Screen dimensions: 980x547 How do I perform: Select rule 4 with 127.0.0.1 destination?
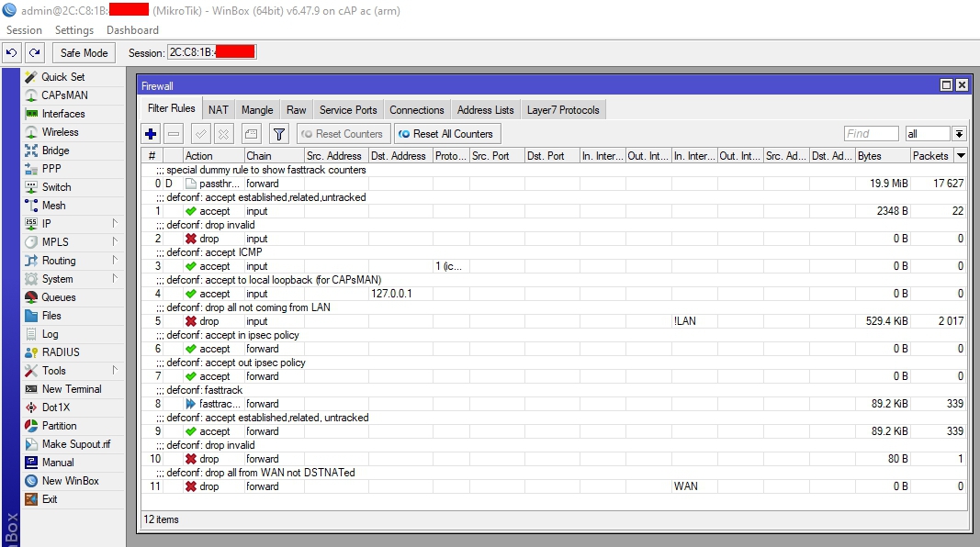point(555,294)
